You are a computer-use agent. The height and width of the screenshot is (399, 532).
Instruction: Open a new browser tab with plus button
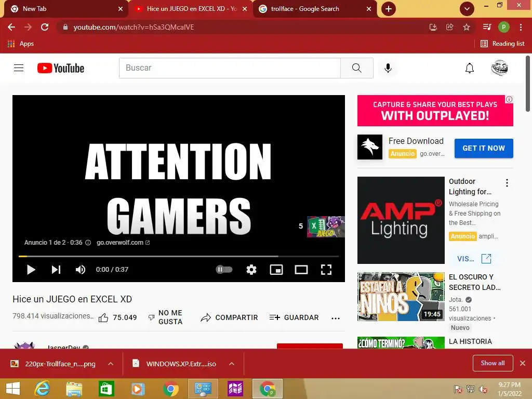[389, 9]
